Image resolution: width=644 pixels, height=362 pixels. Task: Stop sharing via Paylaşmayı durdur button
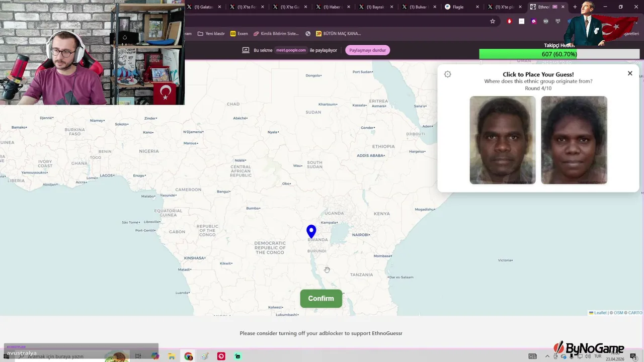tap(368, 50)
